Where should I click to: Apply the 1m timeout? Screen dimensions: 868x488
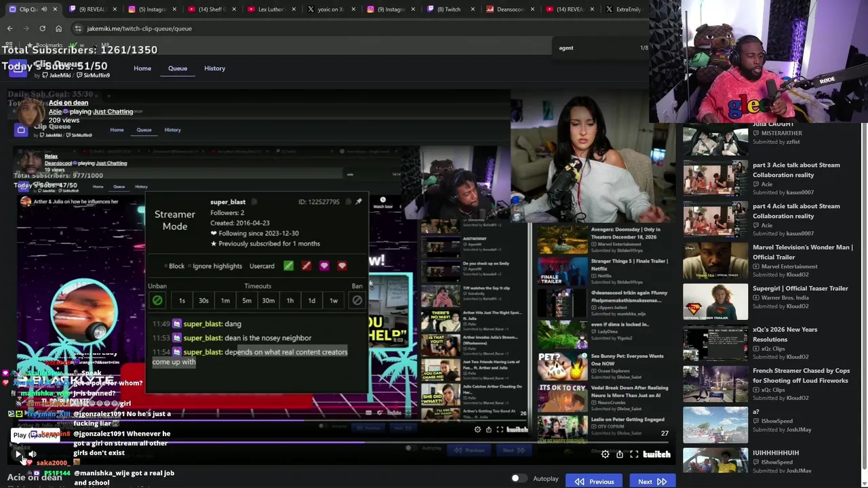click(225, 300)
